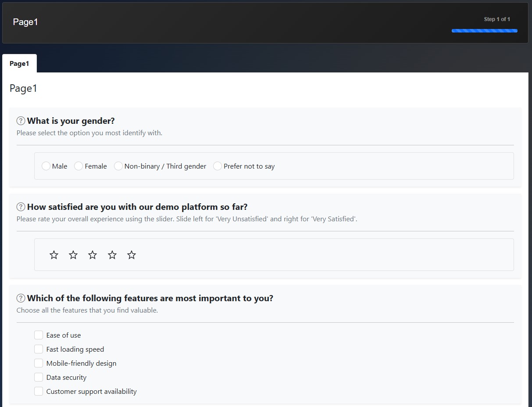Rate three stars for satisfaction
Viewport: 532px width, 407px height.
point(93,255)
